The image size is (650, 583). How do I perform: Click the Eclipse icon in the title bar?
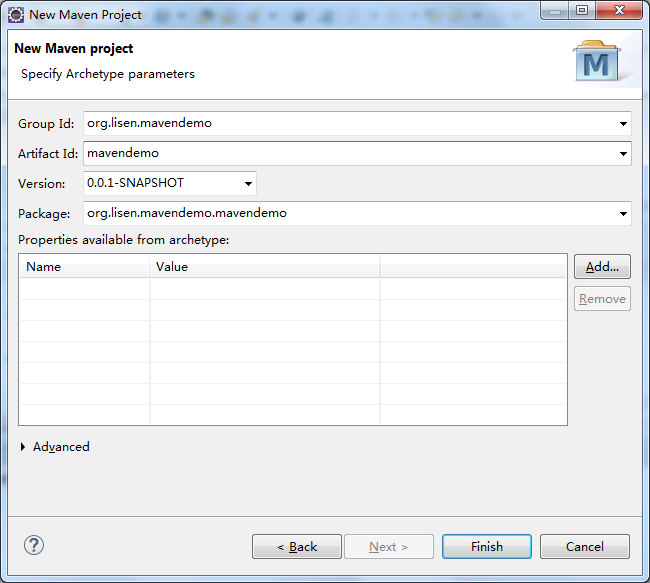click(x=16, y=15)
